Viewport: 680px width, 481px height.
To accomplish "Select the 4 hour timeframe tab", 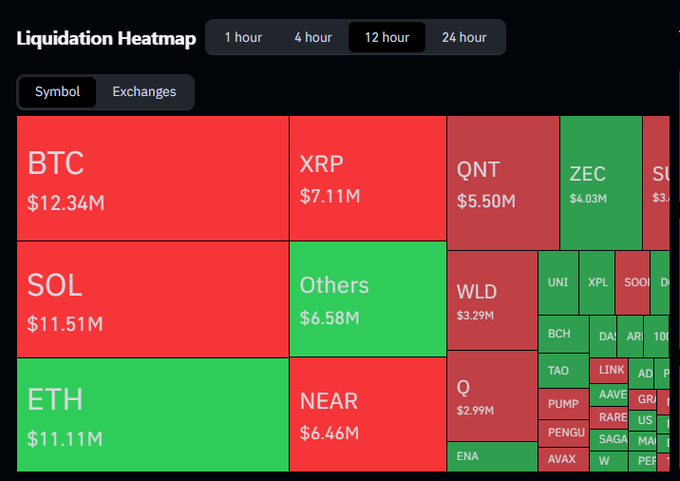I will click(x=313, y=37).
